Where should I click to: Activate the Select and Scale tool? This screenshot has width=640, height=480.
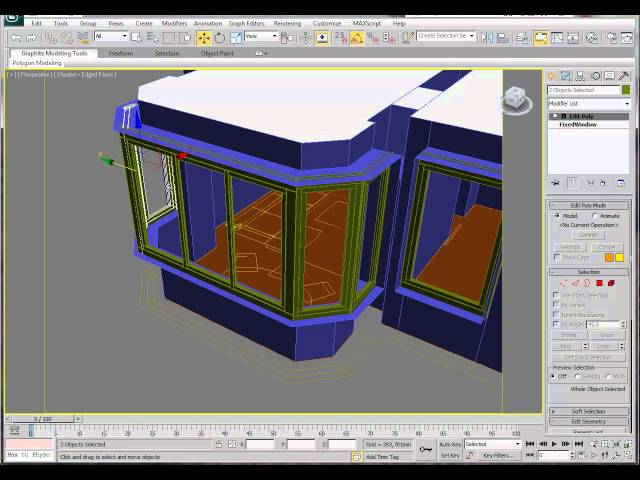[236, 38]
